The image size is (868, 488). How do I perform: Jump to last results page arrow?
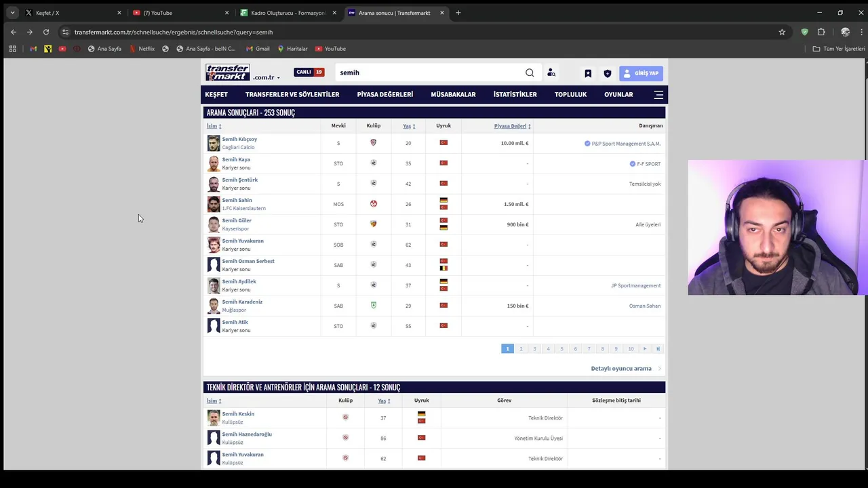[x=658, y=349]
